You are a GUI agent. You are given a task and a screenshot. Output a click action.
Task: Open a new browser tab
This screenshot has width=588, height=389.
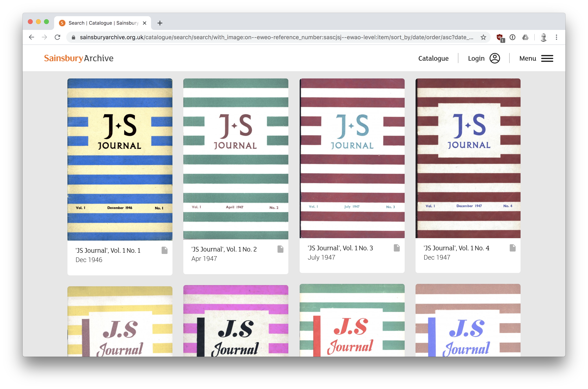click(x=160, y=23)
